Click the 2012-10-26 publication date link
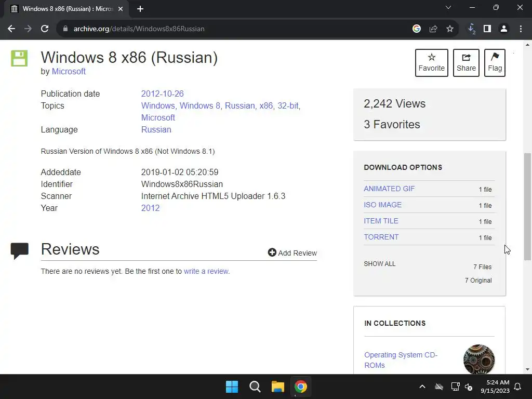The height and width of the screenshot is (399, 532). (162, 94)
